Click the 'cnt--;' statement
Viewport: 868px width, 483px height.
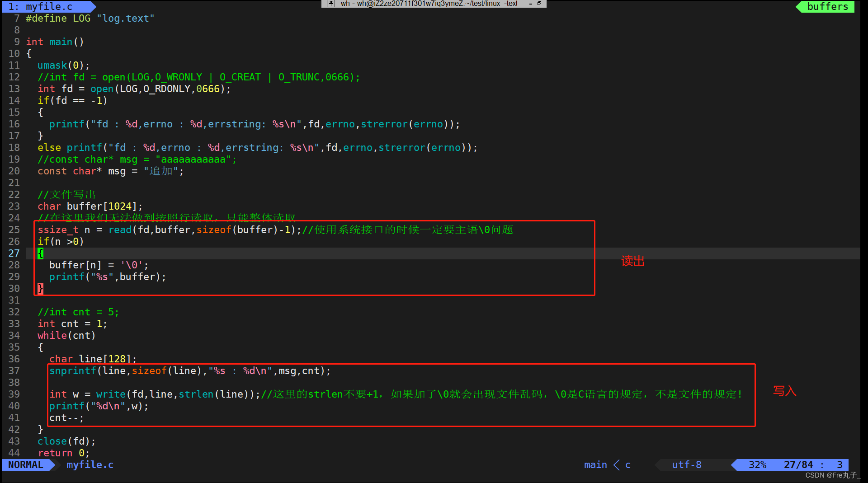[x=66, y=418]
